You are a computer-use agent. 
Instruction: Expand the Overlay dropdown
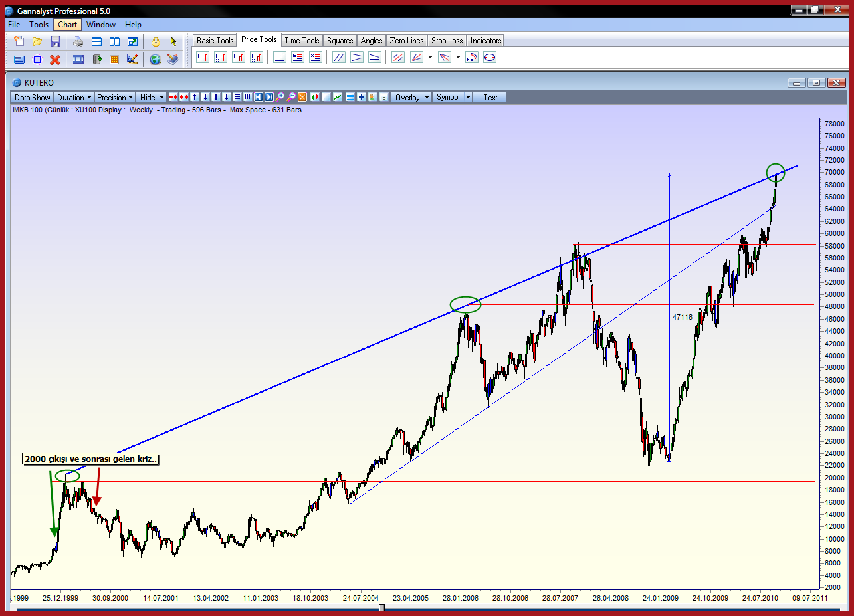pyautogui.click(x=411, y=97)
